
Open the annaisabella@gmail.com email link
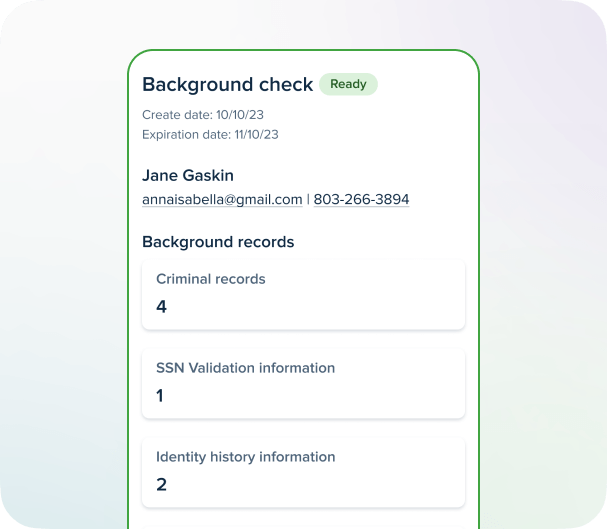tap(222, 200)
